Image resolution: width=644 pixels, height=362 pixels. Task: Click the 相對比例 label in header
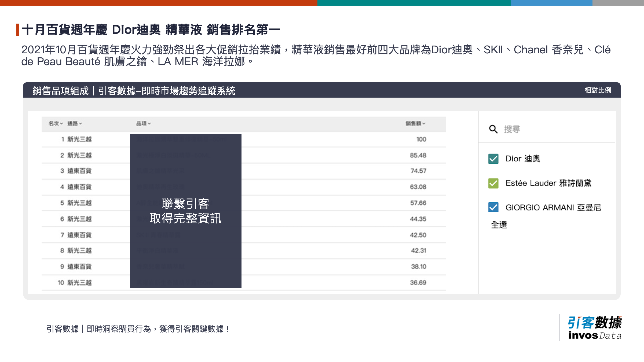coord(598,90)
